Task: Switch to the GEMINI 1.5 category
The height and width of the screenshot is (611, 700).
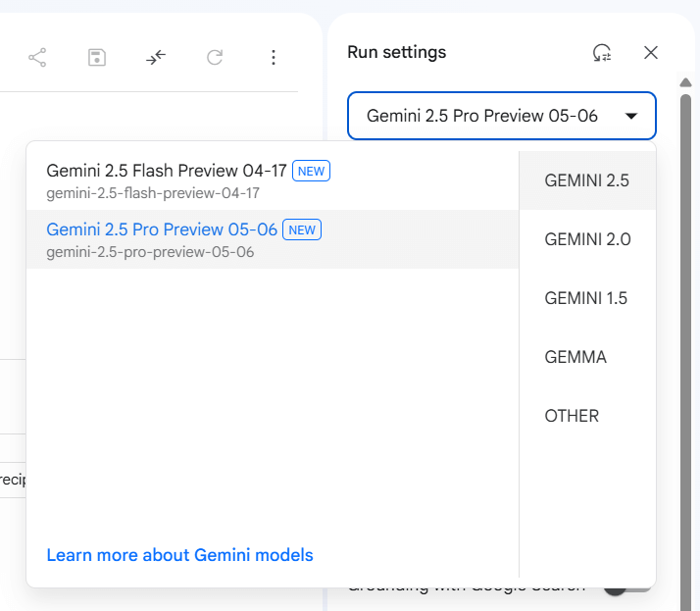Action: (x=587, y=298)
